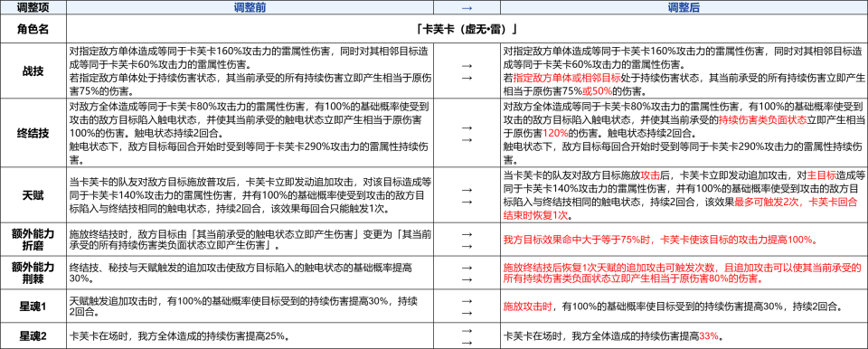The width and height of the screenshot is (868, 349).
Task: Click the 终结技 row label
Action: pyautogui.click(x=33, y=133)
